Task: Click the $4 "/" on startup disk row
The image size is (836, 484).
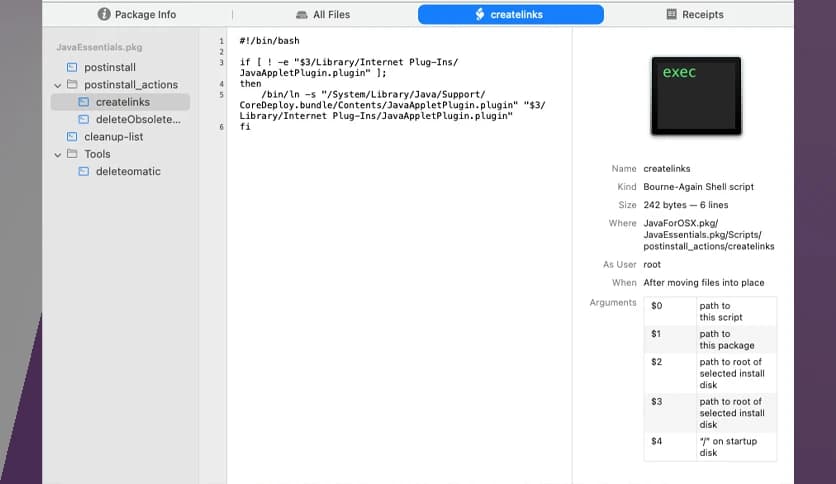Action: 710,447
